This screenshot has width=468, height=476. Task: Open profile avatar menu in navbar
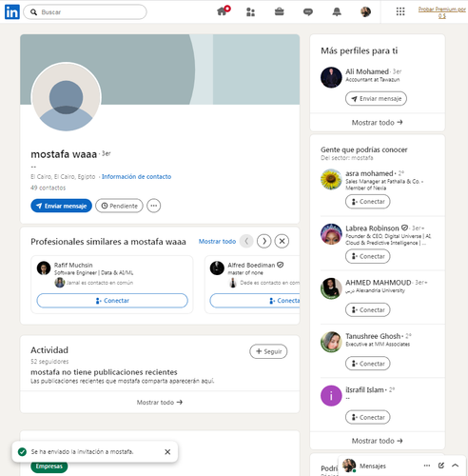point(365,12)
